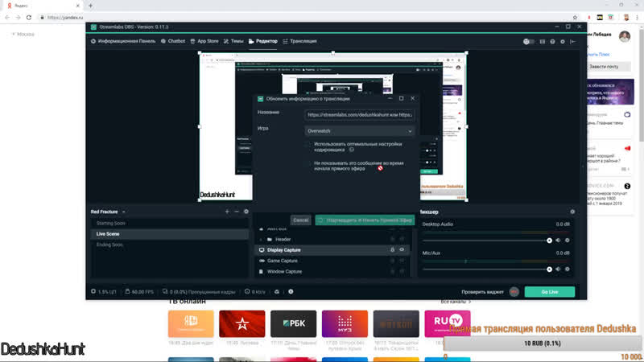Bookmark page with the browser star icon
The height and width of the screenshot is (362, 644).
[575, 17]
